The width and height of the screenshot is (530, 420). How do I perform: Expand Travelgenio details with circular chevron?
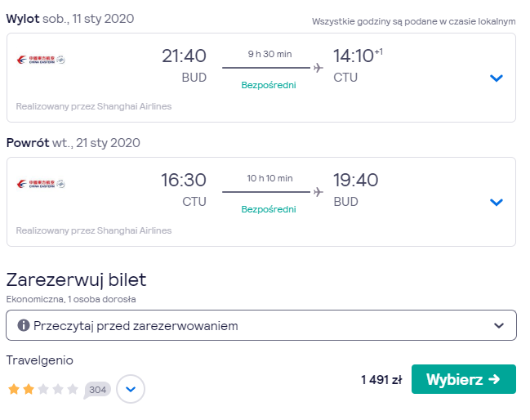click(131, 389)
